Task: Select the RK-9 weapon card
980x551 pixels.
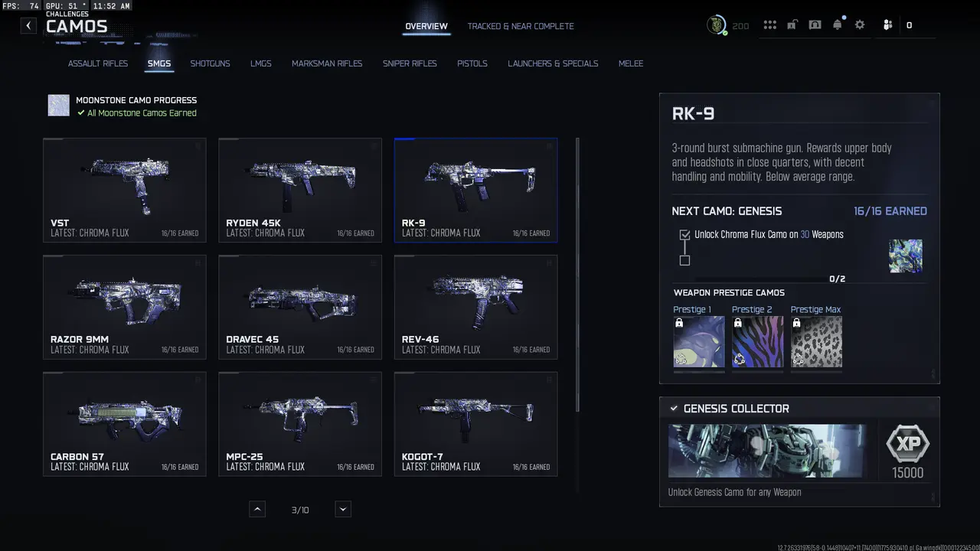Action: 475,190
